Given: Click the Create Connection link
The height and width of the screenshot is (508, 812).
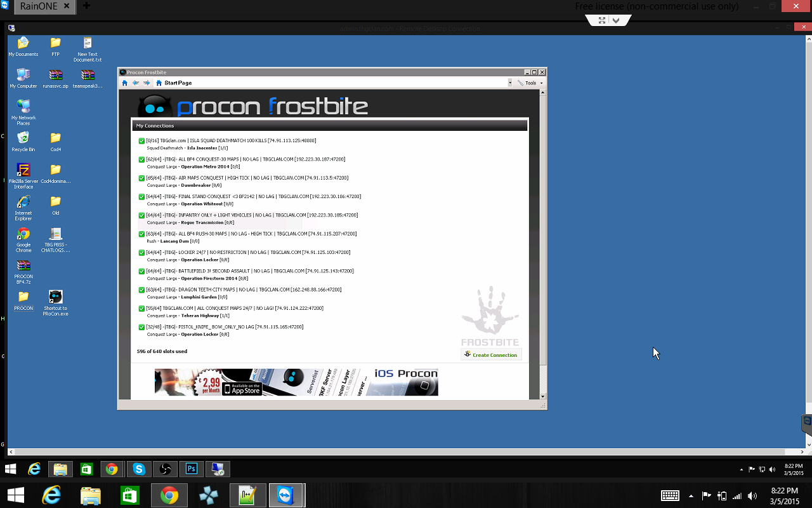Looking at the screenshot, I should click(x=491, y=354).
